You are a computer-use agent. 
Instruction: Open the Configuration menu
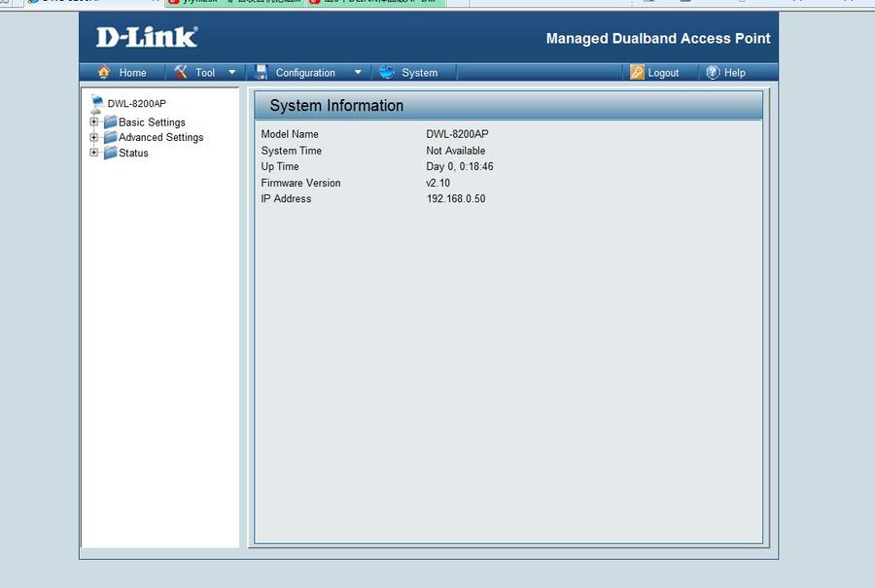(x=305, y=73)
